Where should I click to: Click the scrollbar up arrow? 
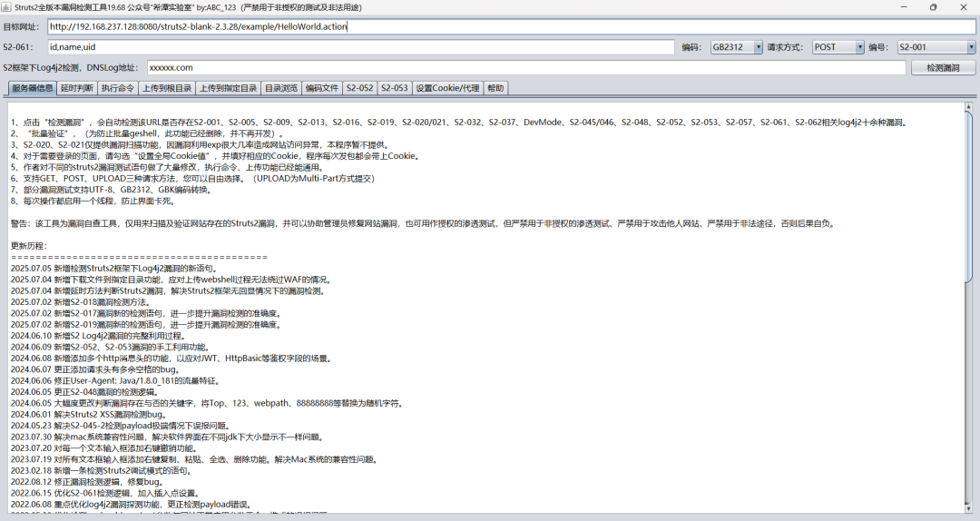coord(968,107)
